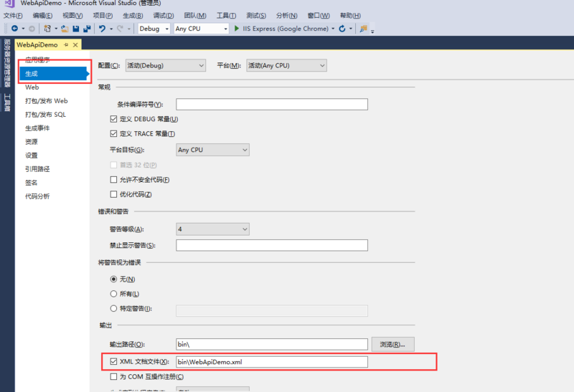Click the 条件编译符号 input field
574x392 pixels.
(272, 104)
